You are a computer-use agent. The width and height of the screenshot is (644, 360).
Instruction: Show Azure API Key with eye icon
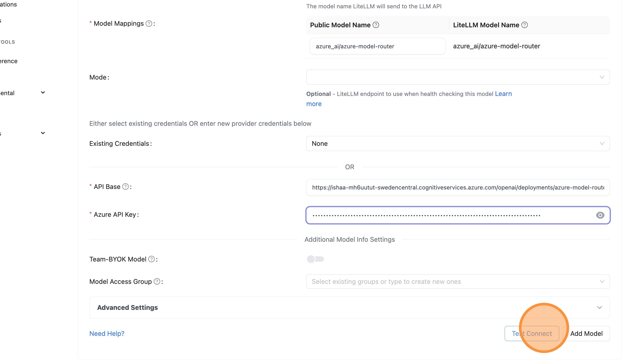[600, 215]
